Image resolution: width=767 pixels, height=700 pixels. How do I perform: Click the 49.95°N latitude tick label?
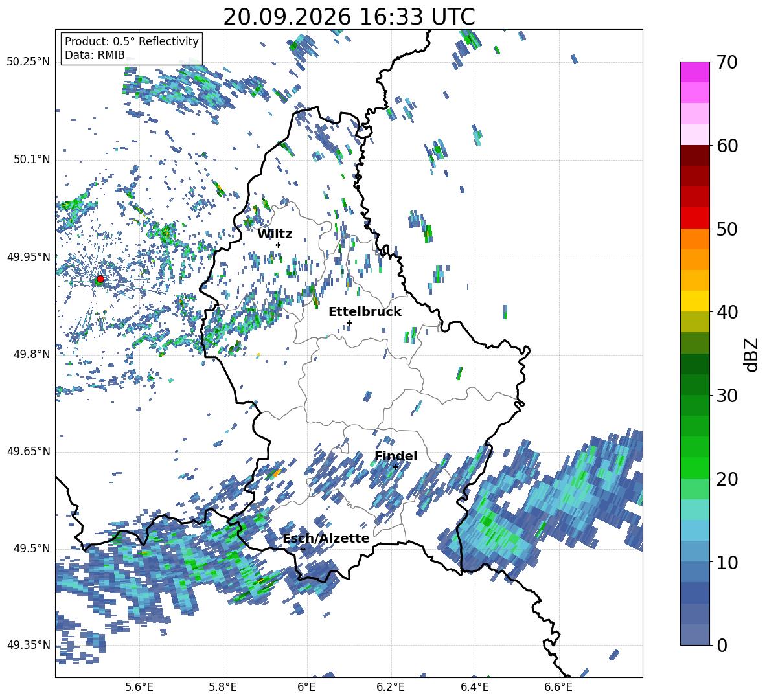coord(29,257)
